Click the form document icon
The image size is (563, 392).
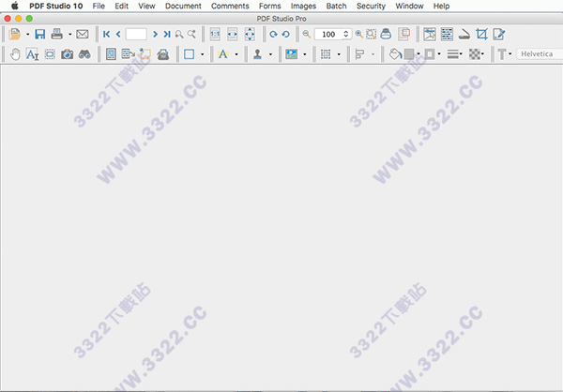click(x=111, y=54)
